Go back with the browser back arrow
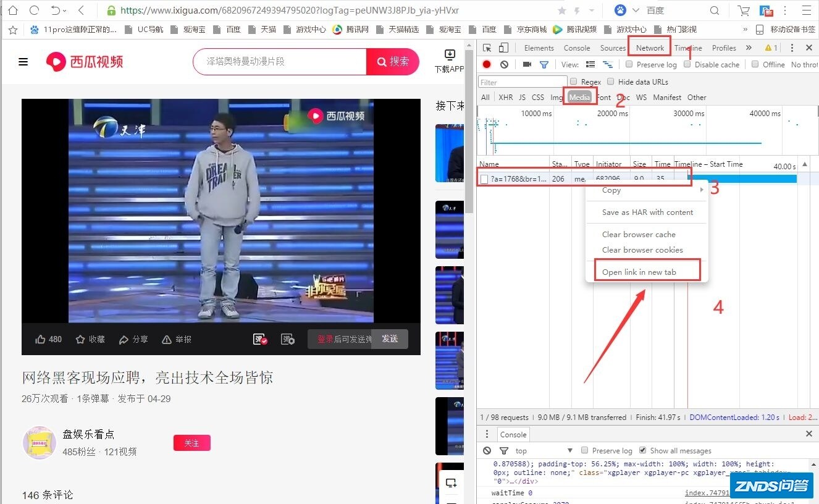The width and height of the screenshot is (819, 504). [82, 10]
